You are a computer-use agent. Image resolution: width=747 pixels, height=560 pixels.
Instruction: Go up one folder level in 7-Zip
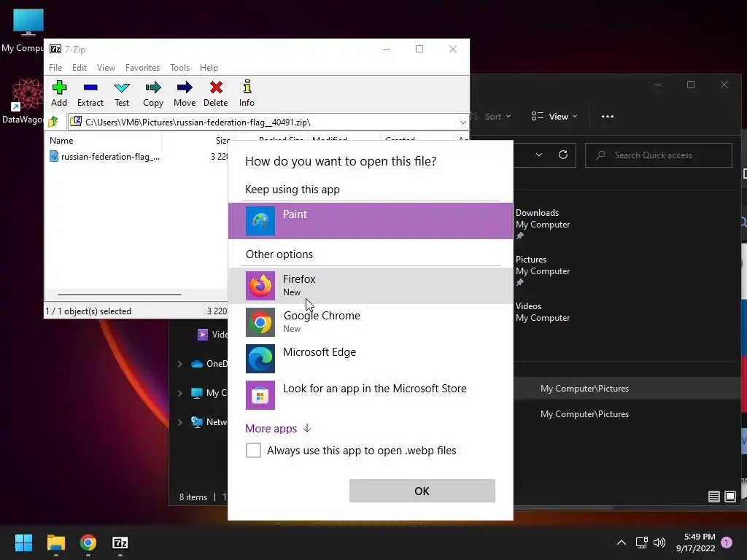[53, 122]
